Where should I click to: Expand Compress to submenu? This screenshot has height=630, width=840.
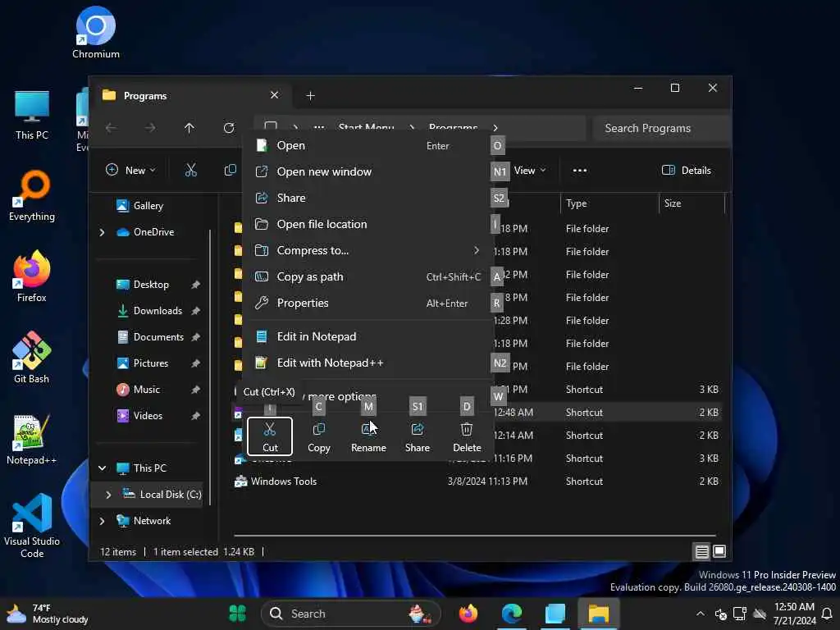368,250
